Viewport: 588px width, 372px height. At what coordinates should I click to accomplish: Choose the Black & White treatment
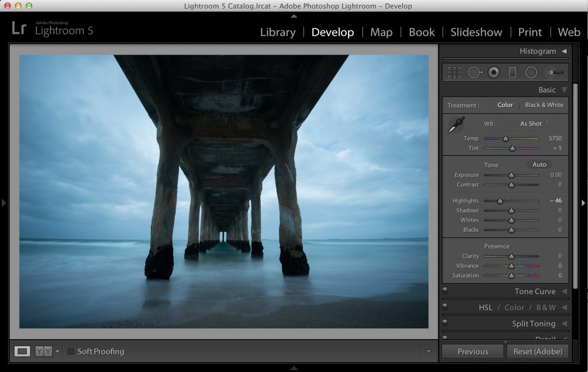pos(544,105)
